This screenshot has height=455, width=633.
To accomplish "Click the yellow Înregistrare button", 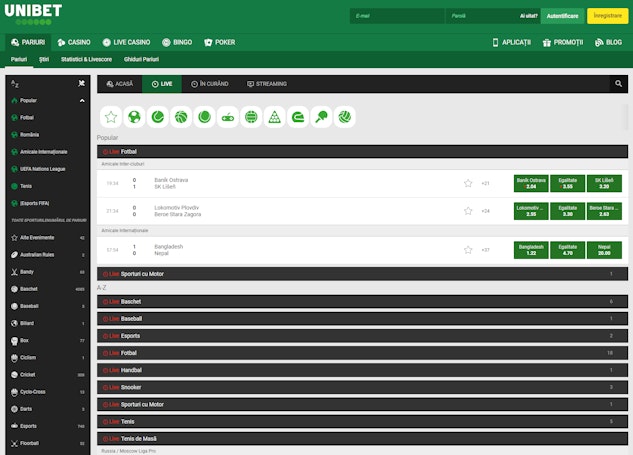I will pos(608,16).
